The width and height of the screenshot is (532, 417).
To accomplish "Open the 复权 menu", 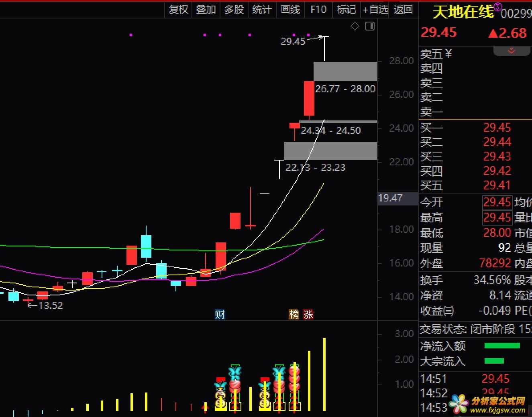I will [179, 9].
